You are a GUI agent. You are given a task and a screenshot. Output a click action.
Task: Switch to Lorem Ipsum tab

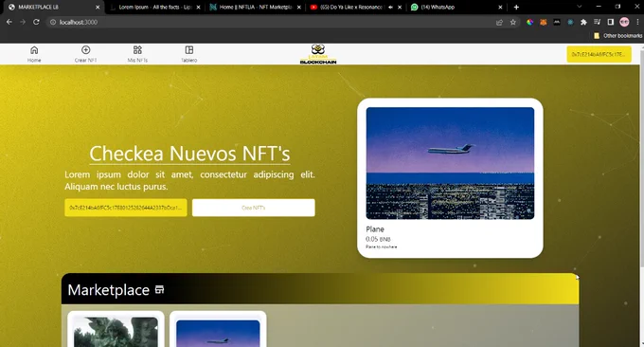coord(154,8)
